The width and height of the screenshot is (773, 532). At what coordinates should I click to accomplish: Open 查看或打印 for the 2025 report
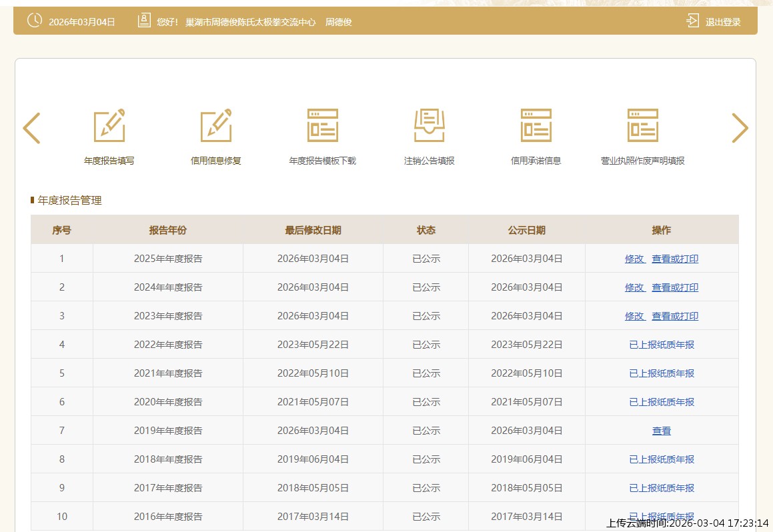coord(675,259)
